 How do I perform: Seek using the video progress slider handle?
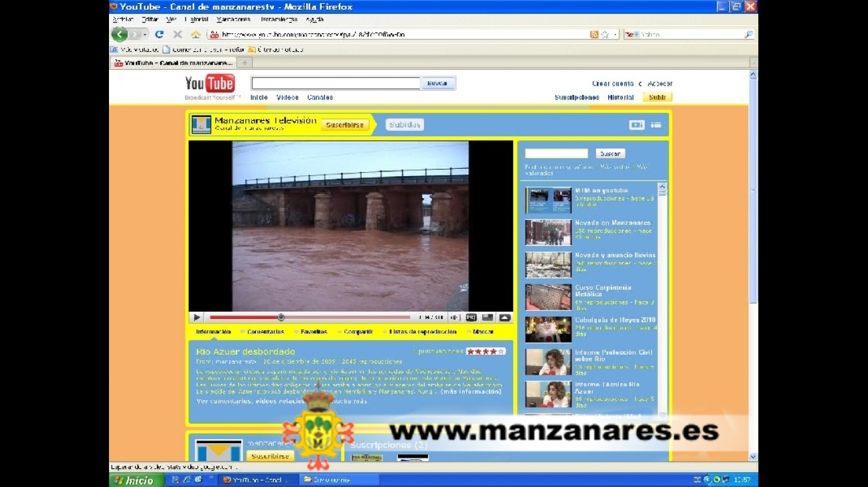[x=281, y=318]
